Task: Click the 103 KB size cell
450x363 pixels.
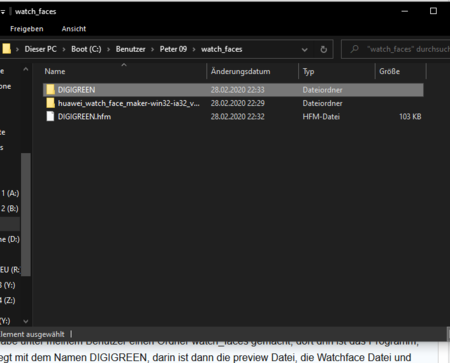Action: 410,116
